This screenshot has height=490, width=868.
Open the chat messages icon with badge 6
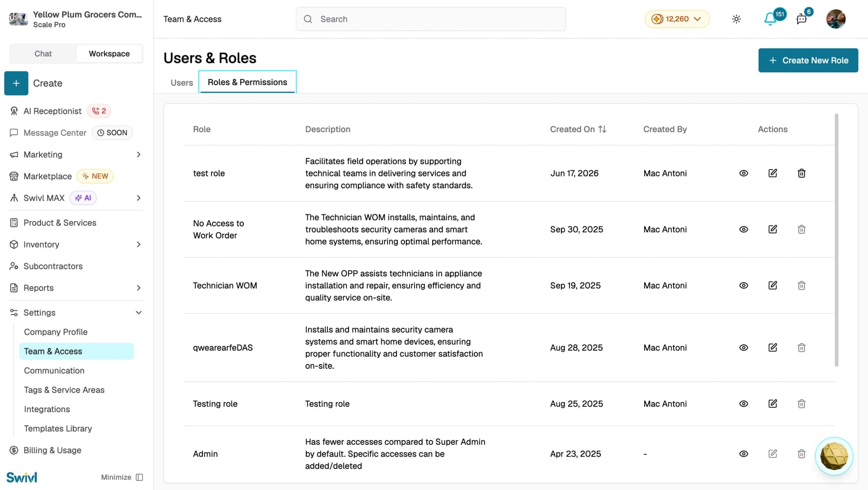click(802, 19)
